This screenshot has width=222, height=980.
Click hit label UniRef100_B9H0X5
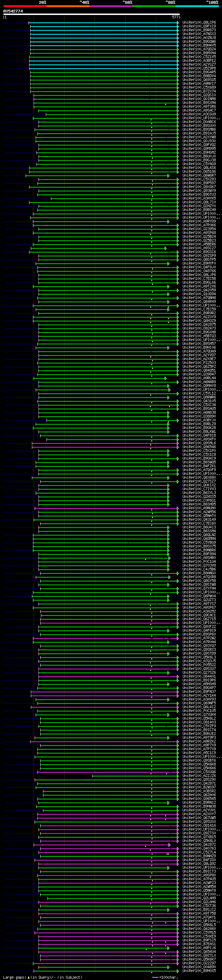tap(199, 971)
